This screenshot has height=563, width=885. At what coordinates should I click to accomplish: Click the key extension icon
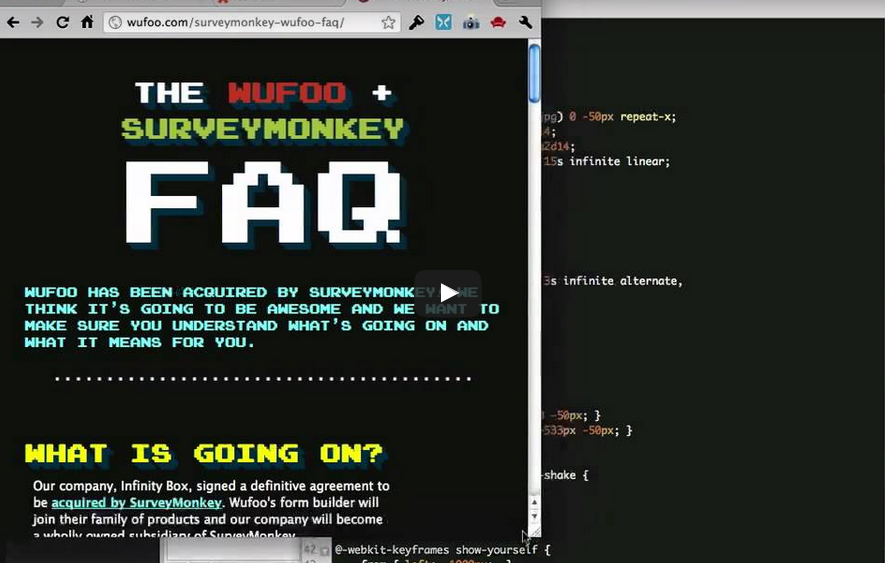tap(416, 23)
